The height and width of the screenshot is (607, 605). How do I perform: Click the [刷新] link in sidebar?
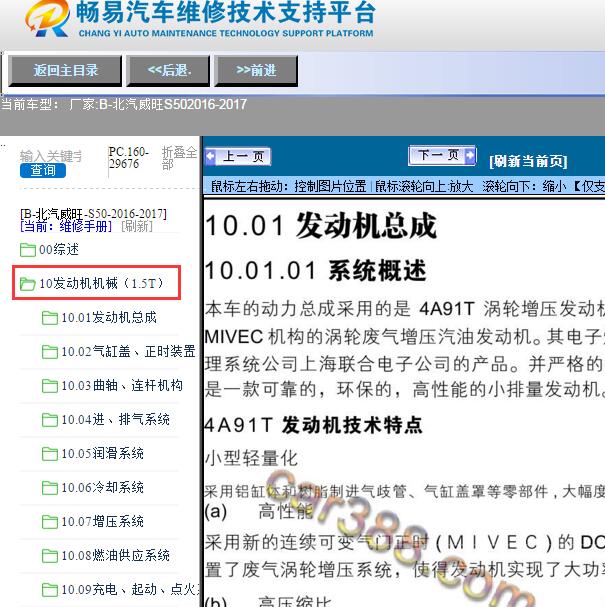[x=137, y=226]
